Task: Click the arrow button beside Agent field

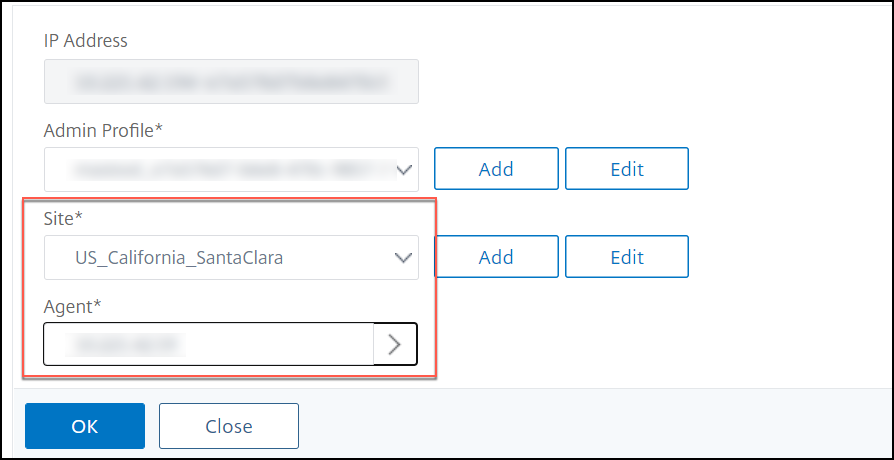Action: tap(395, 344)
